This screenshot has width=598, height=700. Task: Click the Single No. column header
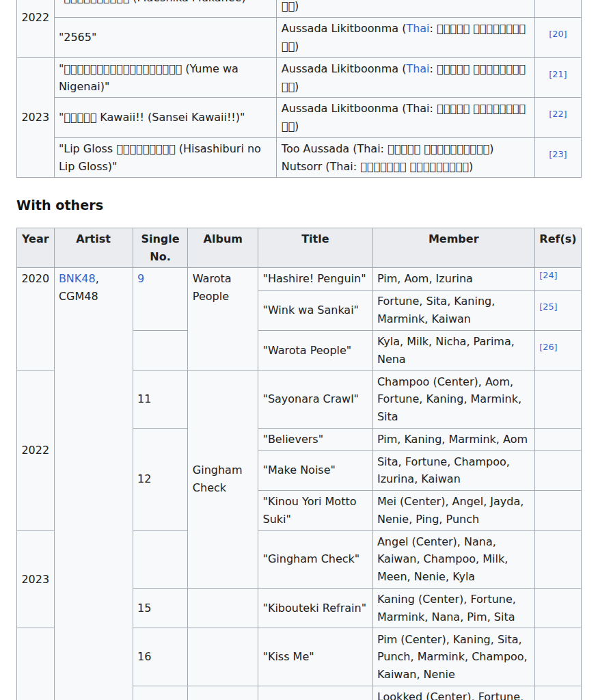click(160, 247)
